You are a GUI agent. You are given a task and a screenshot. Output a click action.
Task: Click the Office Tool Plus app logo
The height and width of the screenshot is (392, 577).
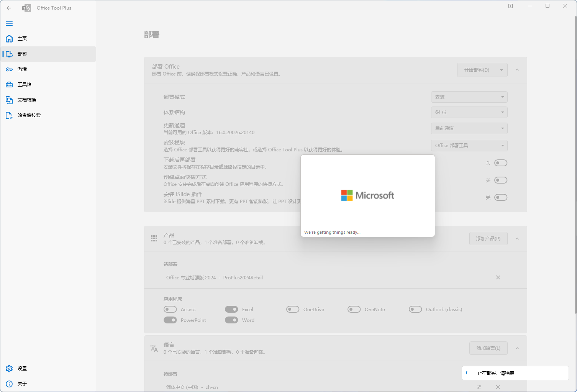(26, 8)
